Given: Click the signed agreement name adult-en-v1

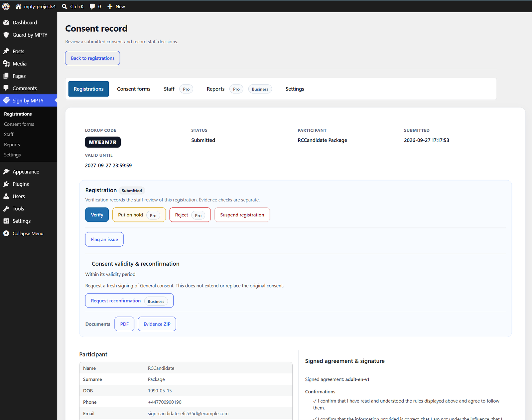Looking at the screenshot, I should (x=357, y=379).
